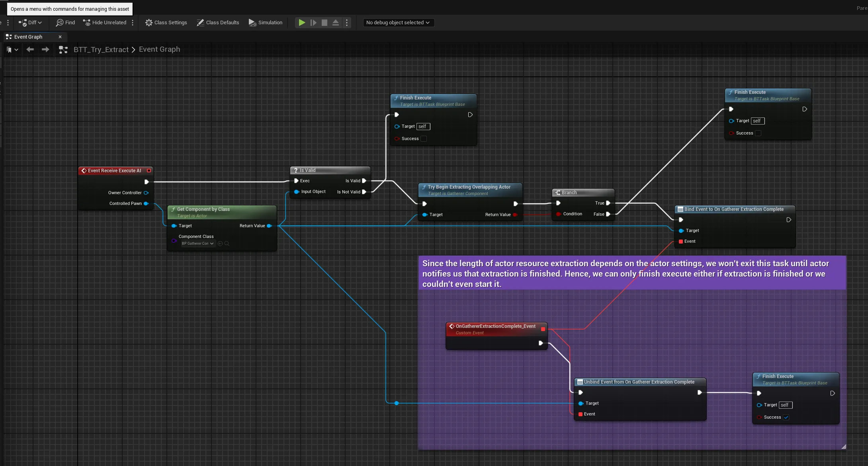The image size is (868, 466).
Task: Click Is Not Valid exec output pin
Action: point(364,192)
